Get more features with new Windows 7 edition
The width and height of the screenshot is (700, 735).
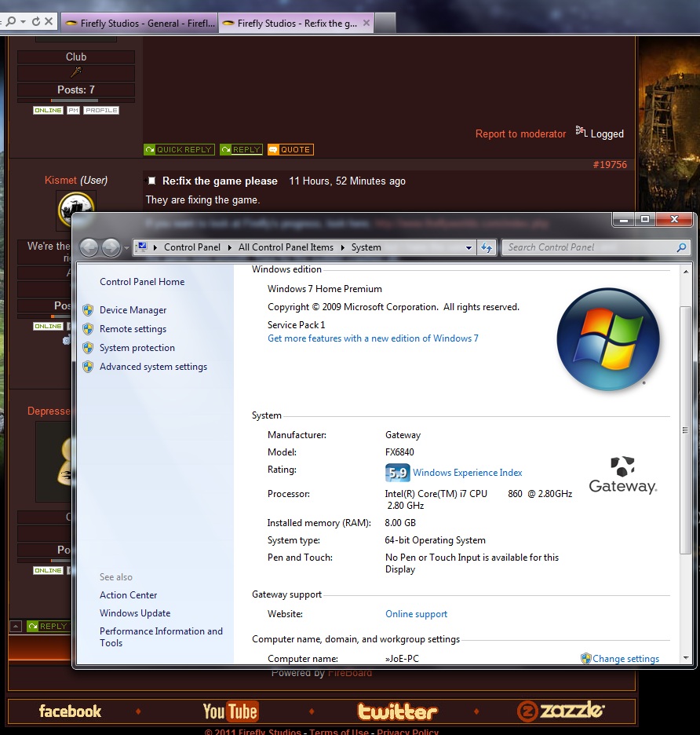pos(373,338)
